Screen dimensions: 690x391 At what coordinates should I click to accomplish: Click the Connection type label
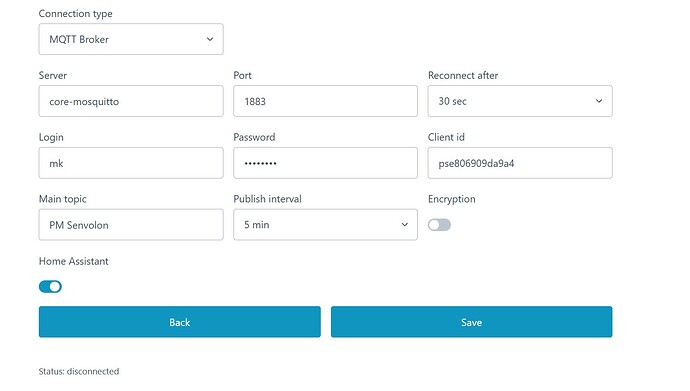[x=75, y=14]
